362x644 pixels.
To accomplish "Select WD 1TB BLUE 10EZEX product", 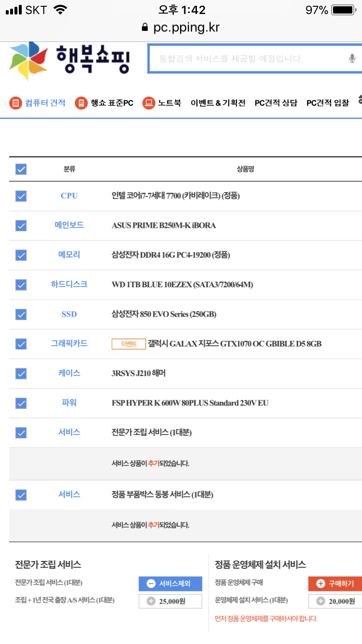I will [x=182, y=285].
